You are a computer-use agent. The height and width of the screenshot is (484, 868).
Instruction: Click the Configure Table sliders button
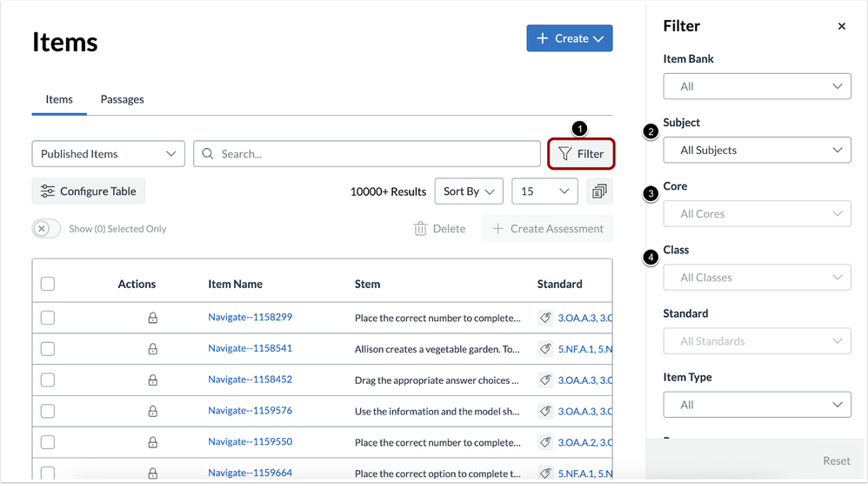89,192
